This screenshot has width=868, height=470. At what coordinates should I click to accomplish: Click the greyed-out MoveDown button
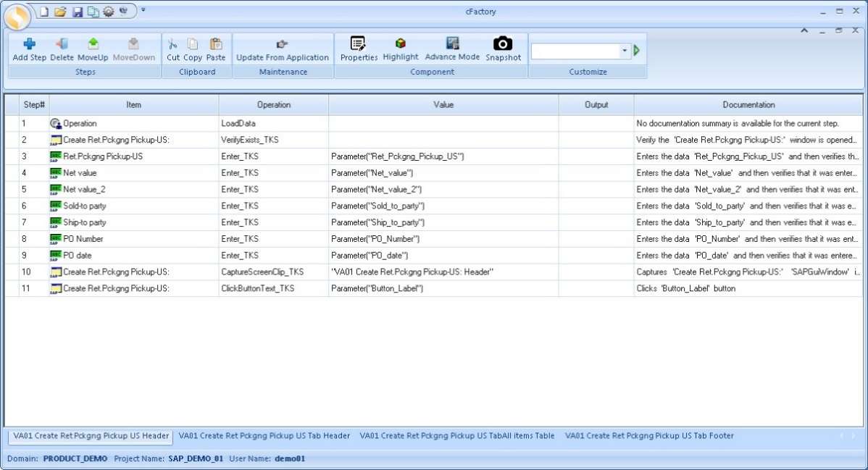tap(134, 49)
